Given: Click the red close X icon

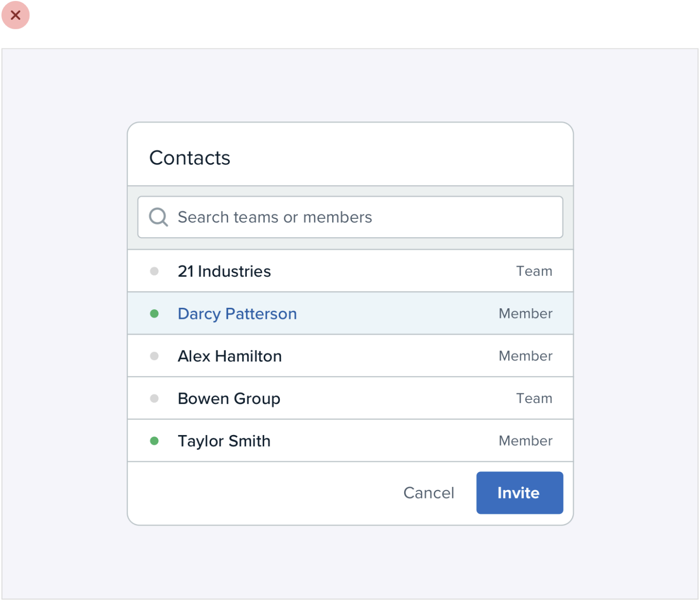Looking at the screenshot, I should pos(15,15).
